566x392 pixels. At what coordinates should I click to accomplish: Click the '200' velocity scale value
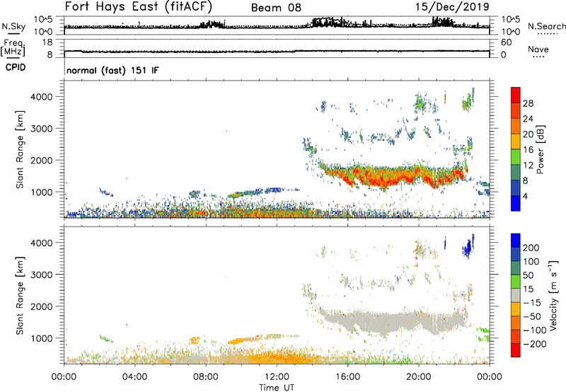[x=531, y=248]
